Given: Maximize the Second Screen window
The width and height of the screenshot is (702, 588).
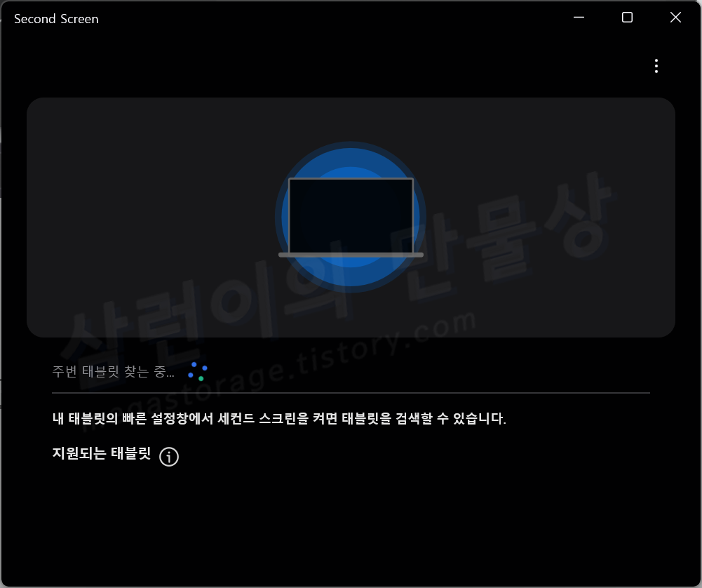Looking at the screenshot, I should [x=627, y=18].
